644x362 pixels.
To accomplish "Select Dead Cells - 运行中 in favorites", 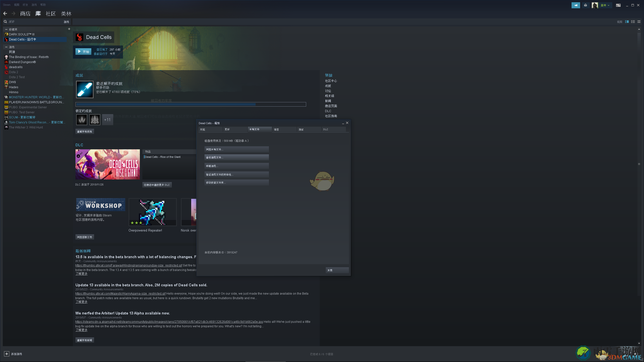I will [x=35, y=39].
